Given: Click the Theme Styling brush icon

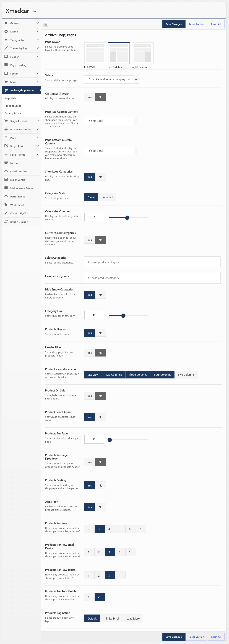Looking at the screenshot, I should 6,48.
